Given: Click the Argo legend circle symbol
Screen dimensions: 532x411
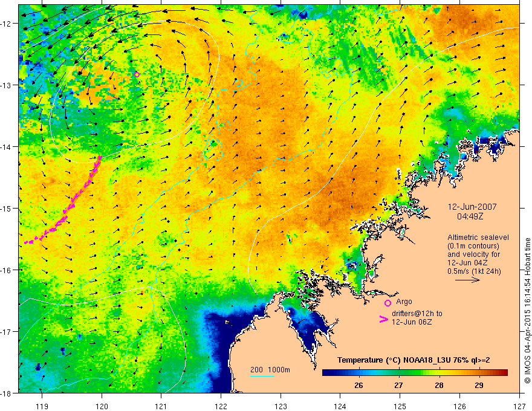Looking at the screenshot, I should click(x=388, y=303).
